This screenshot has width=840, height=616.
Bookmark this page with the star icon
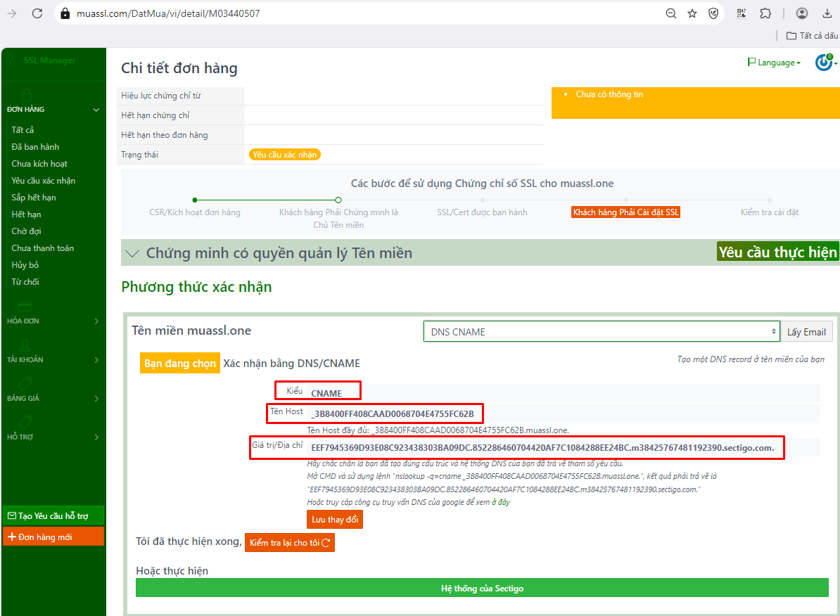692,13
